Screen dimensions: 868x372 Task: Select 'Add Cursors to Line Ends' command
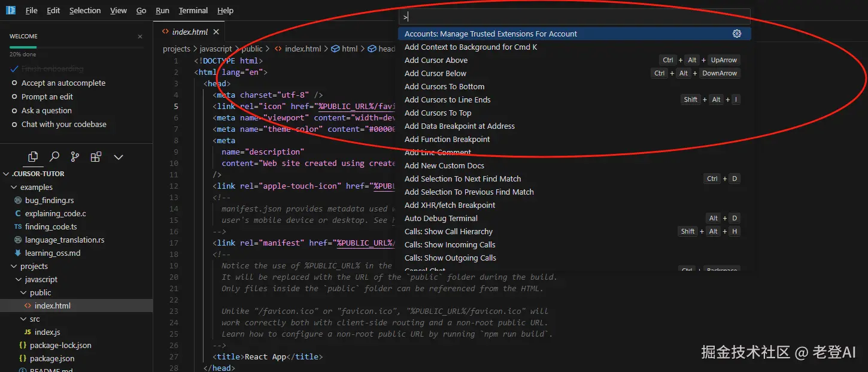[x=575, y=99]
